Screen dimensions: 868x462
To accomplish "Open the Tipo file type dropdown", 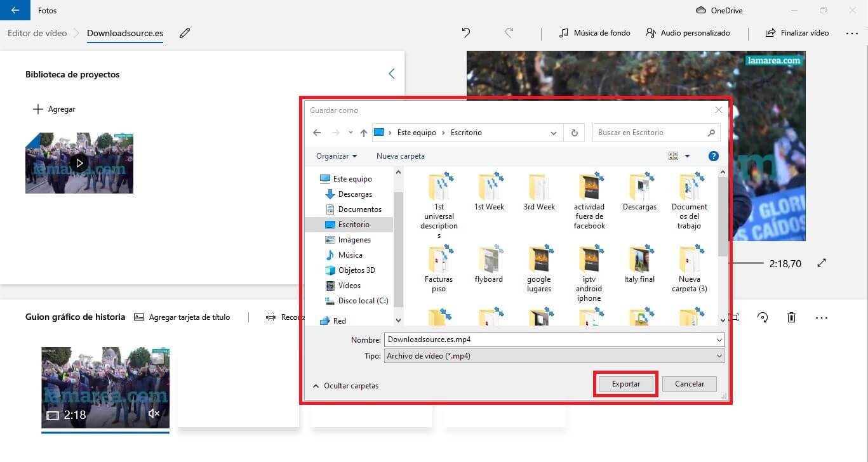I will point(554,356).
